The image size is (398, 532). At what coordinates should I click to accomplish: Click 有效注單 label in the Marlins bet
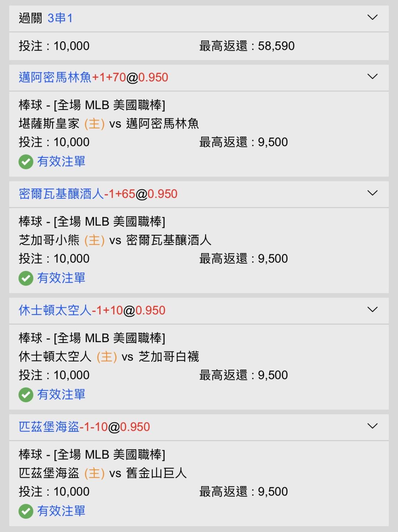pos(61,161)
